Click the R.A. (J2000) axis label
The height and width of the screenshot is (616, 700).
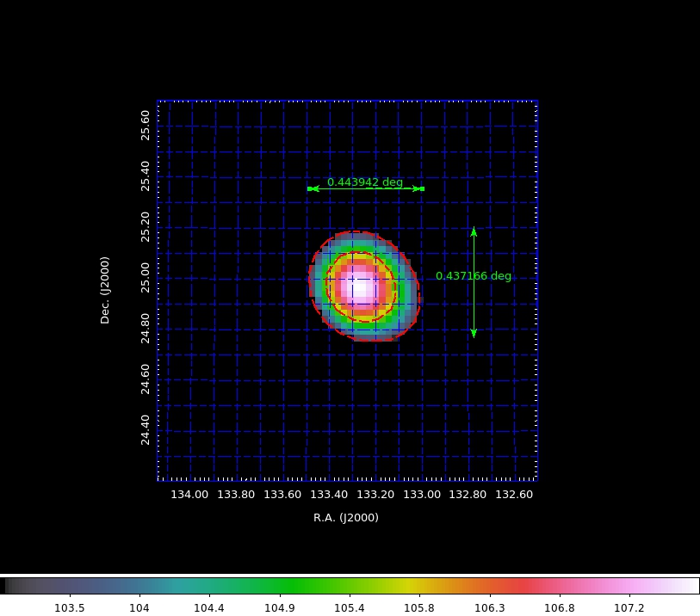coord(346,517)
